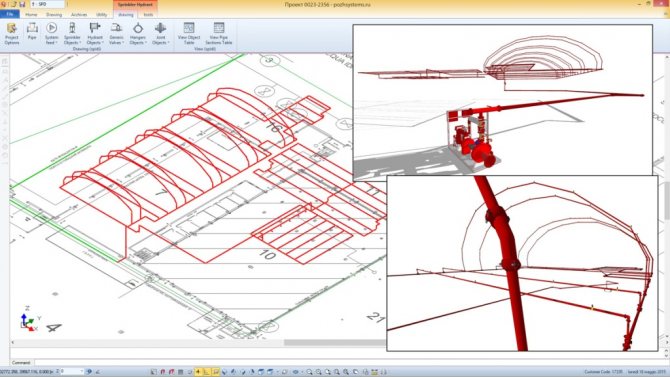
Task: Click the Open file icon in quick access bar
Action: (14, 4)
